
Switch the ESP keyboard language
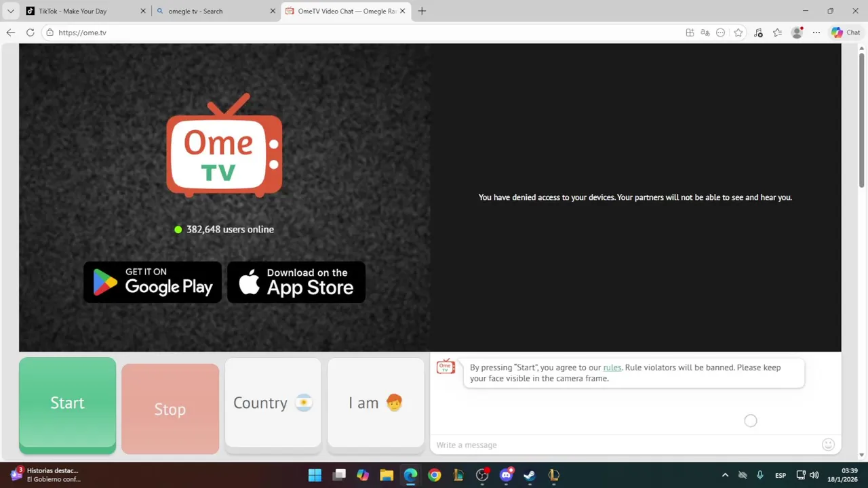781,475
